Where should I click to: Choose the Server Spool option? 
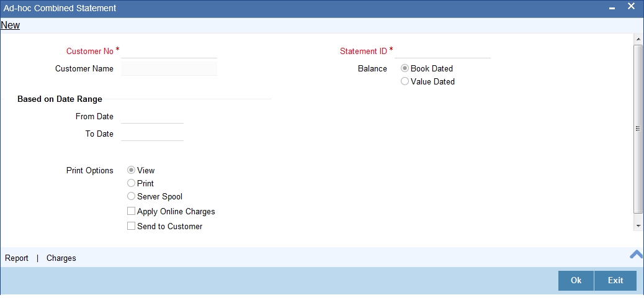tap(131, 196)
